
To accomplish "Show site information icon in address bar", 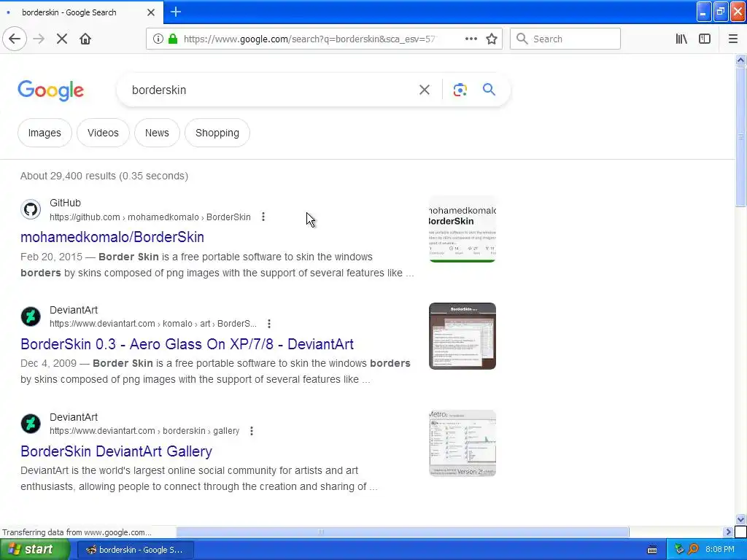I will (158, 39).
